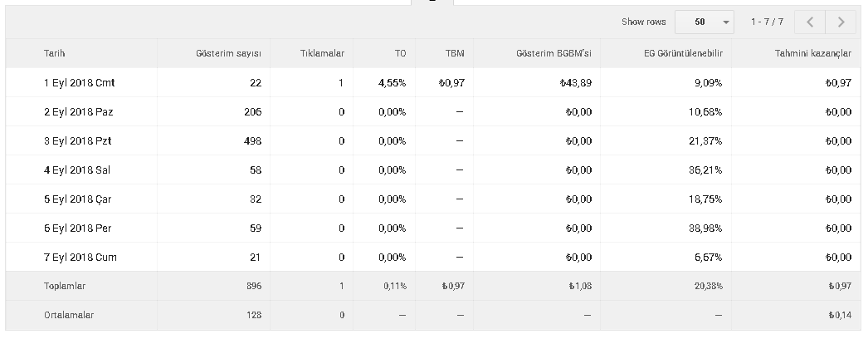Sort by Tahmini kazançlar column
The height and width of the screenshot is (339, 868).
pyautogui.click(x=812, y=54)
